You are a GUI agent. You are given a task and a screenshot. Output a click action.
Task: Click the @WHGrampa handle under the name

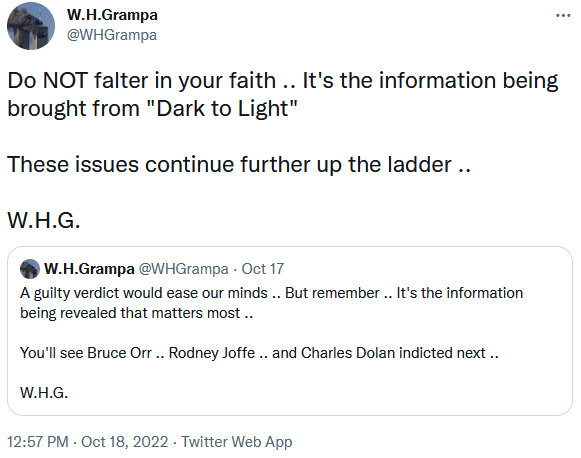(112, 35)
